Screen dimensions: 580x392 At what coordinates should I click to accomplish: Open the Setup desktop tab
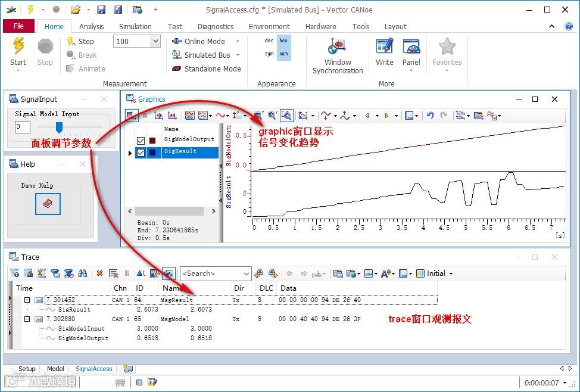click(27, 369)
